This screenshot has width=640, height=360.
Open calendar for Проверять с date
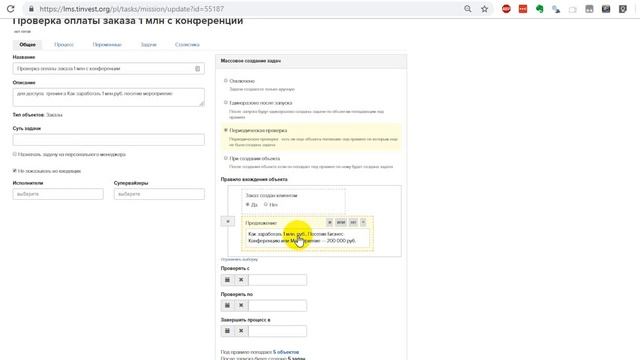point(227,280)
